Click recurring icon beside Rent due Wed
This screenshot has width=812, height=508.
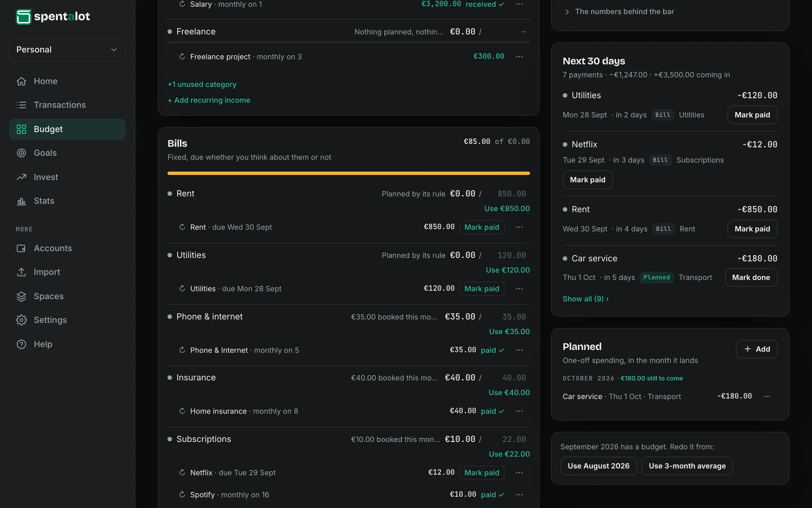(182, 227)
